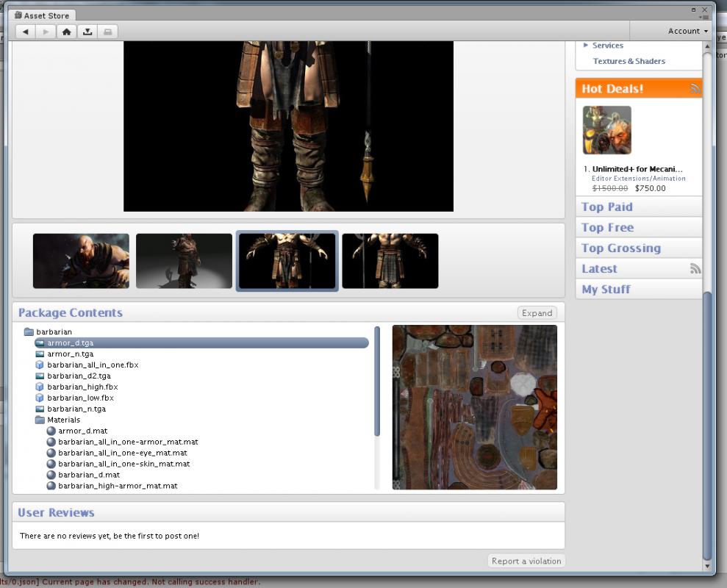Click the RSS icon on Hot Deals
The width and height of the screenshot is (727, 588).
[695, 89]
